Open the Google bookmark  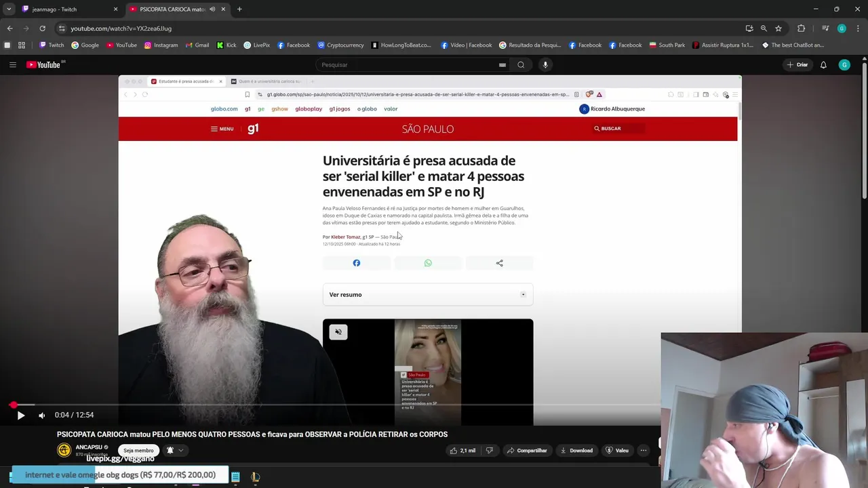[x=85, y=45]
